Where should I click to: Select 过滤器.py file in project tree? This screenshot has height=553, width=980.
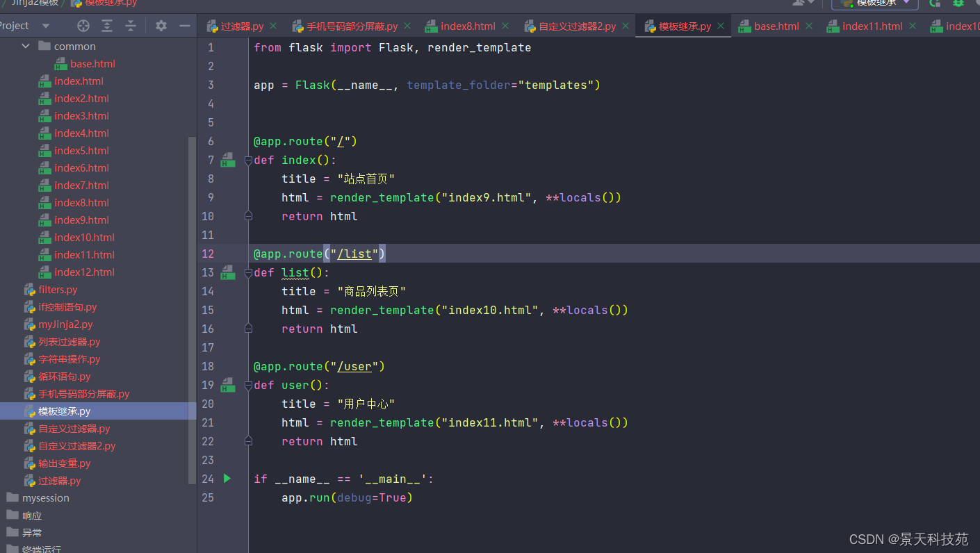tap(59, 481)
